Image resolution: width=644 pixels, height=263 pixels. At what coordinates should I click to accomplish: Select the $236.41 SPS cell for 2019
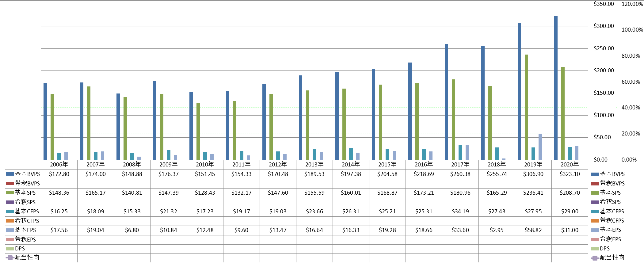(533, 193)
